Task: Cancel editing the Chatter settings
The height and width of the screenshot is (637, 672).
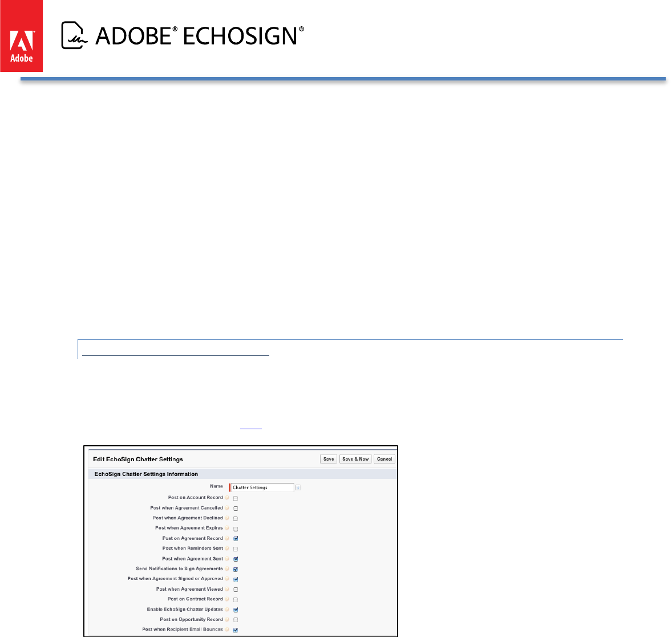Action: coord(384,459)
